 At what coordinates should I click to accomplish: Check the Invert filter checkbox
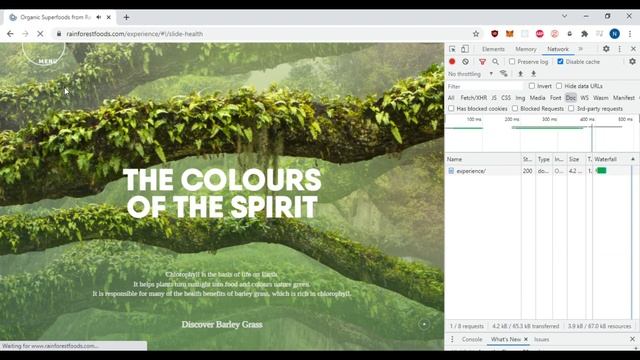tap(531, 86)
